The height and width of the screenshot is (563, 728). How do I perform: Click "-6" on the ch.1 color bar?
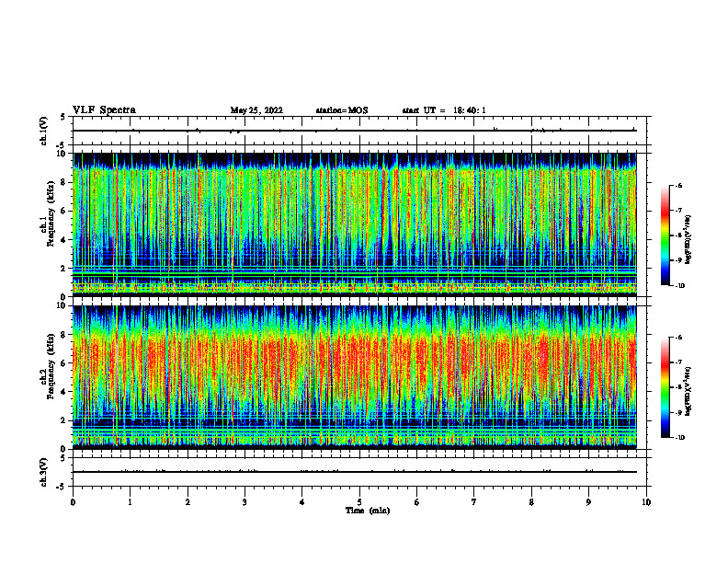tap(678, 185)
